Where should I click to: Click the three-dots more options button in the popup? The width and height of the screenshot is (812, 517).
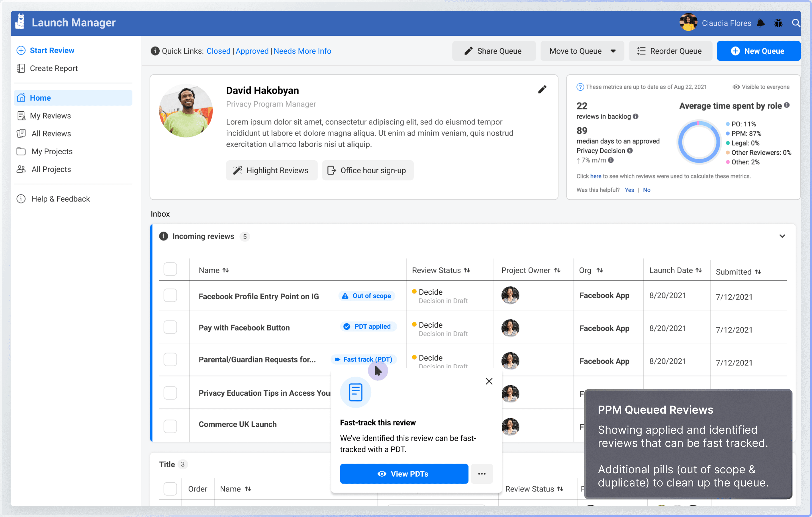click(x=482, y=474)
